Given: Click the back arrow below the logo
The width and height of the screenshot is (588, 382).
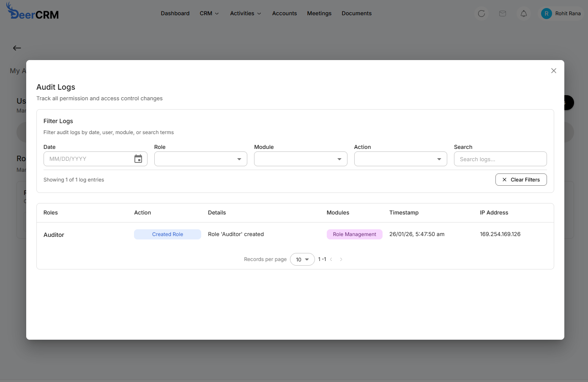Looking at the screenshot, I should [17, 48].
